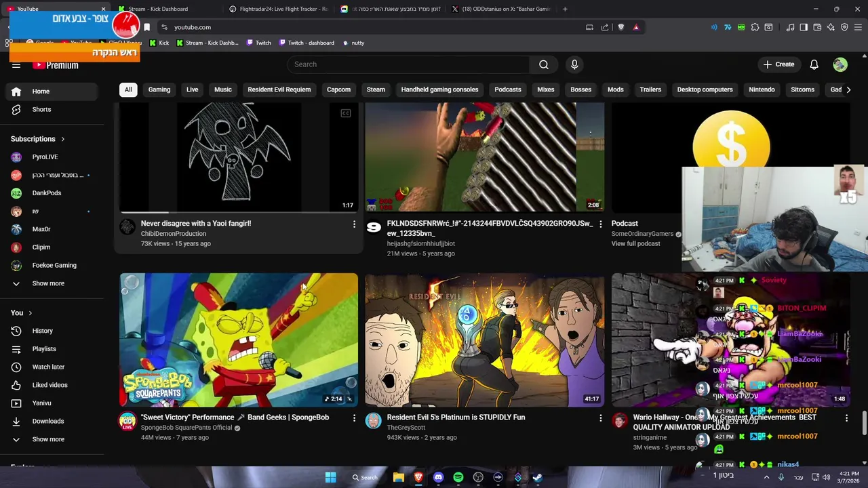Click the YouTube search input field
Image resolution: width=868 pixels, height=488 pixels.
click(x=408, y=64)
